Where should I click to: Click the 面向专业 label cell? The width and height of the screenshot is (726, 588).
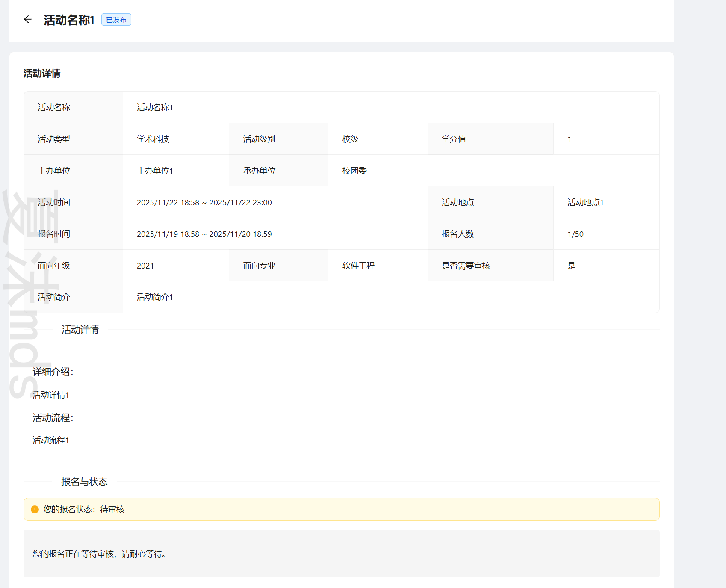(x=278, y=266)
